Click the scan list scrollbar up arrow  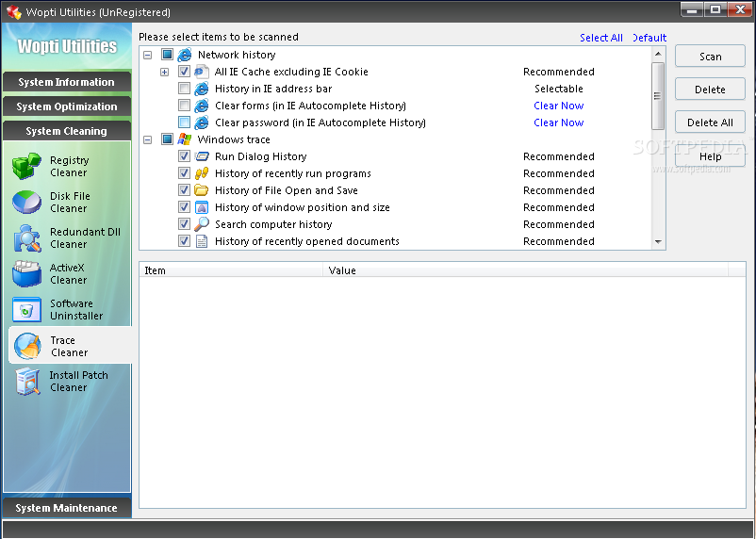coord(658,54)
